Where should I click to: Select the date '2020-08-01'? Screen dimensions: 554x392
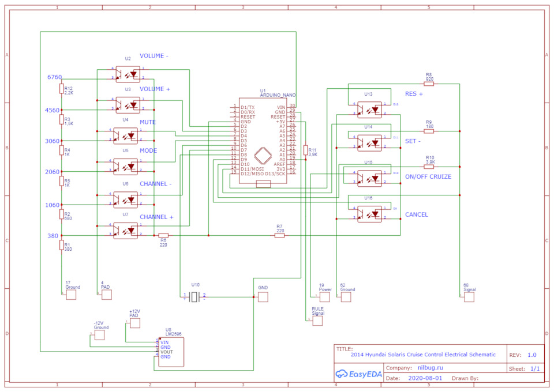click(425, 378)
